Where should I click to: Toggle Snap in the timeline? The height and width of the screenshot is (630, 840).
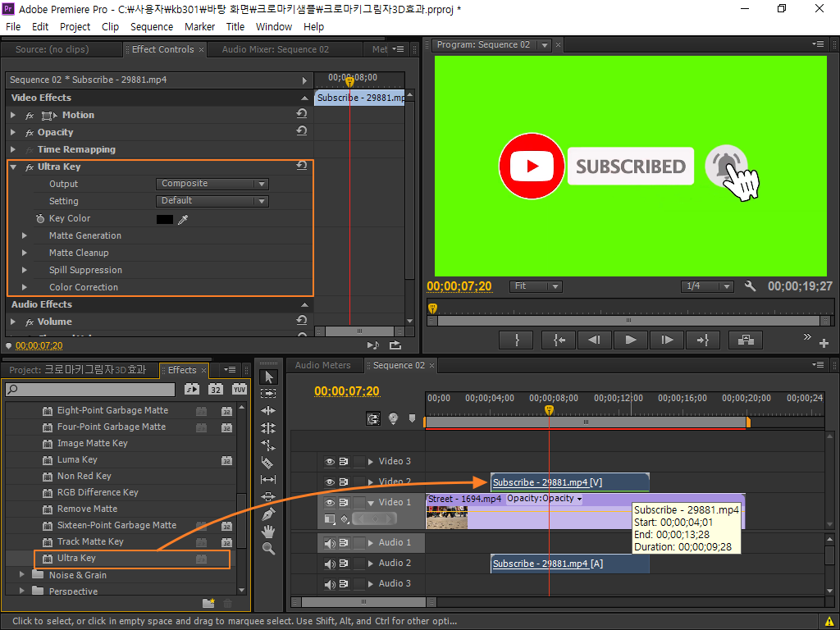(x=373, y=418)
